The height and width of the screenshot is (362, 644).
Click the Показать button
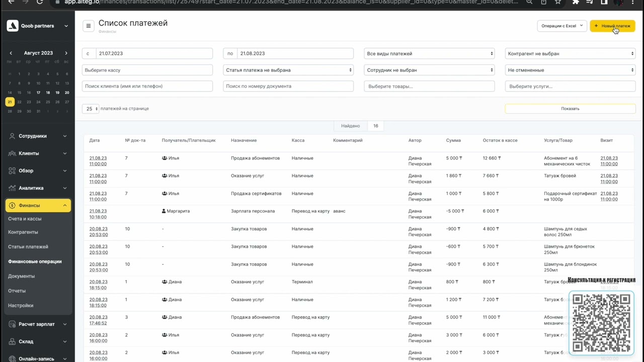pyautogui.click(x=570, y=109)
